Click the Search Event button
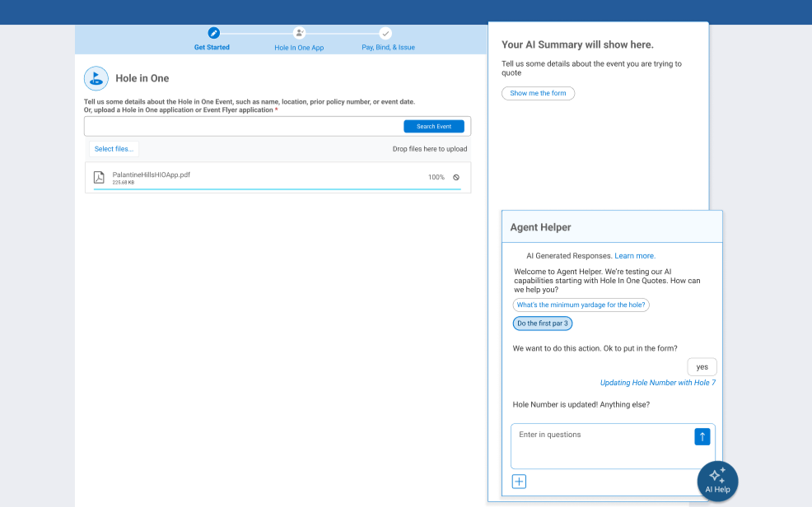812x507 pixels. coord(434,126)
